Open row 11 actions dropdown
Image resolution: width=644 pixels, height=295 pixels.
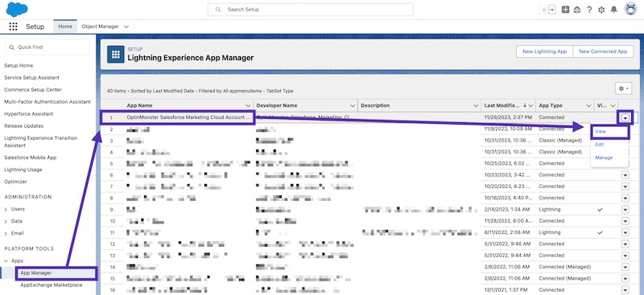tap(625, 232)
